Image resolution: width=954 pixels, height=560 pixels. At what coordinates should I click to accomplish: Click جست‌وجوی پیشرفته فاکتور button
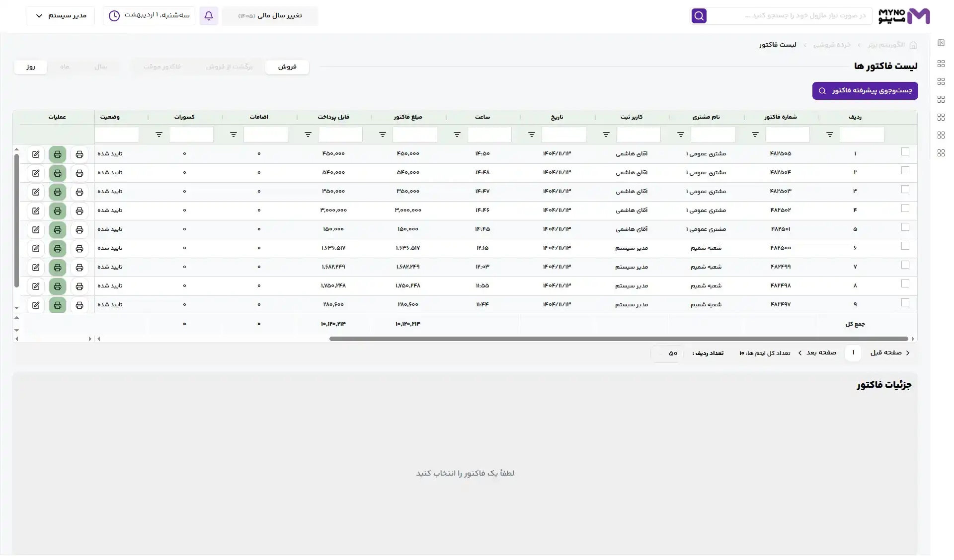pos(865,91)
